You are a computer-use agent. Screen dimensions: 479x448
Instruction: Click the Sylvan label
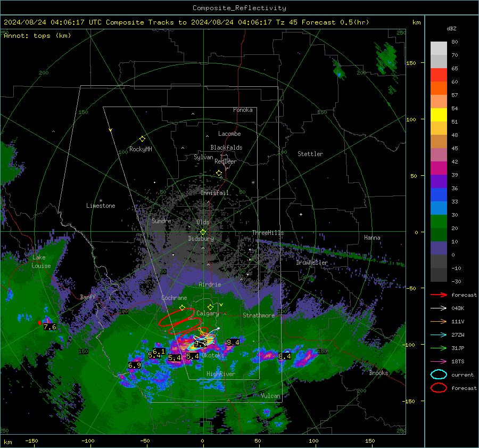click(203, 157)
